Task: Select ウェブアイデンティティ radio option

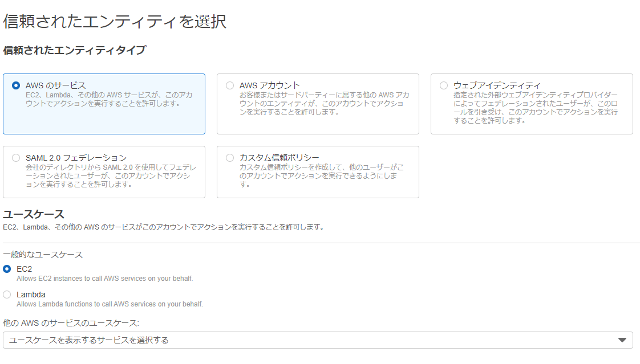Action: [x=444, y=85]
